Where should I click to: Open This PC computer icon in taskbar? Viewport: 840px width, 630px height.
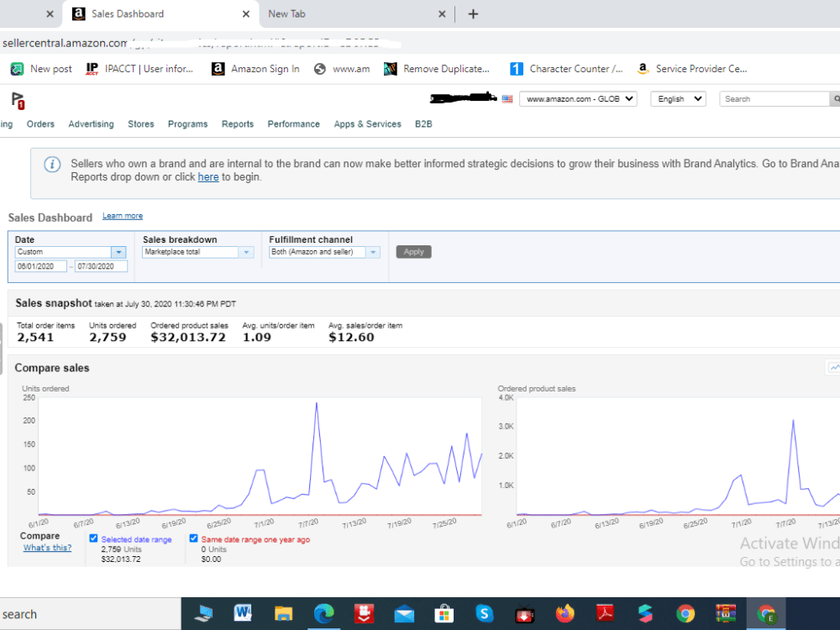click(203, 613)
